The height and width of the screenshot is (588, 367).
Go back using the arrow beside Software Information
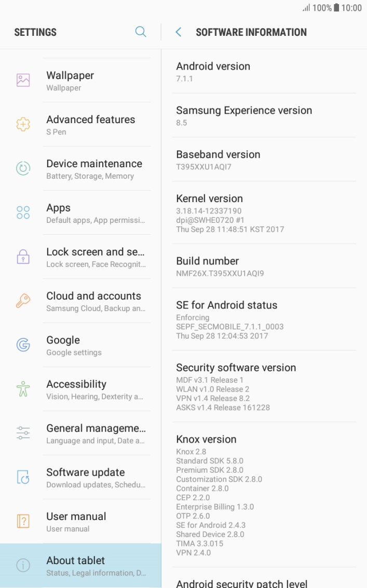(178, 32)
